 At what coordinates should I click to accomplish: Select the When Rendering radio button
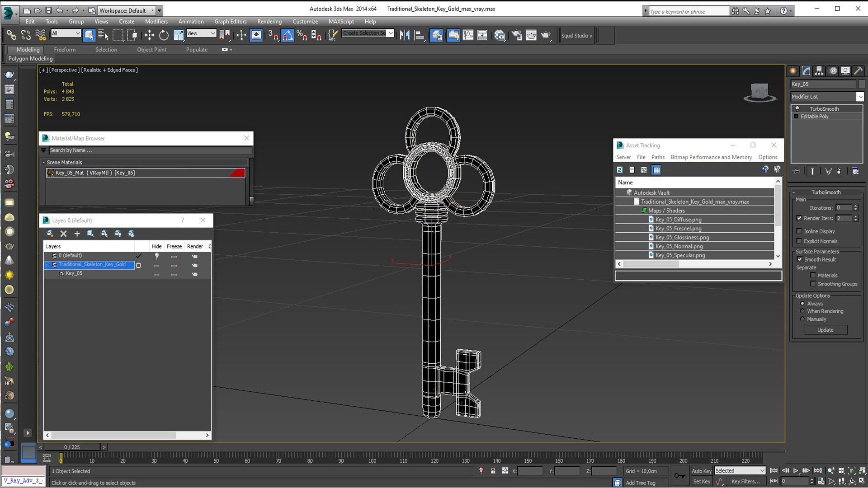(802, 311)
